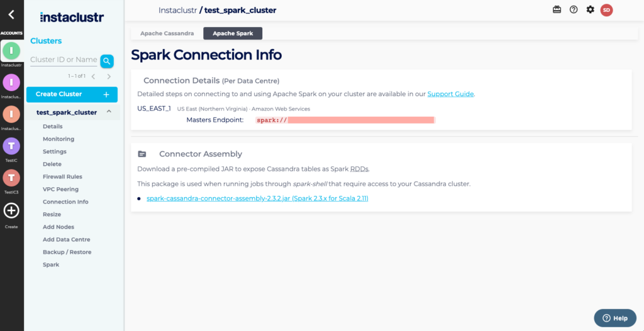This screenshot has height=331, width=644.
Task: Open the help question mark icon
Action: pyautogui.click(x=574, y=9)
